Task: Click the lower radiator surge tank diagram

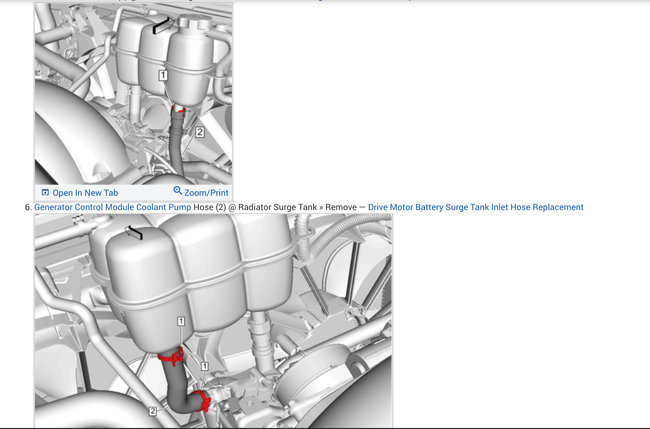Action: click(x=213, y=320)
